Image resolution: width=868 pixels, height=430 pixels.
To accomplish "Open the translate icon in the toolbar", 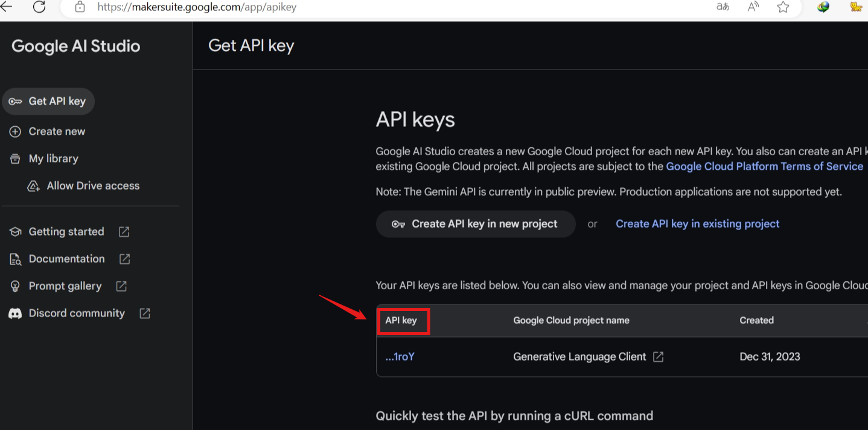I will (x=723, y=7).
